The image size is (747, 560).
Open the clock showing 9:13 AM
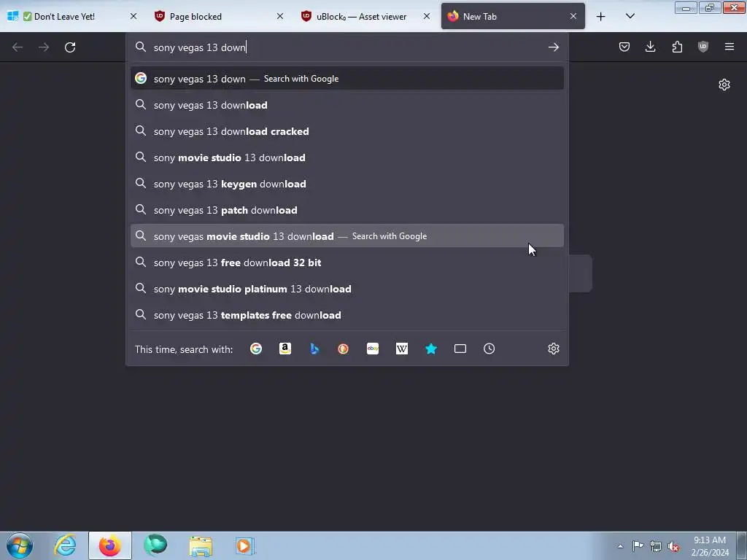710,546
